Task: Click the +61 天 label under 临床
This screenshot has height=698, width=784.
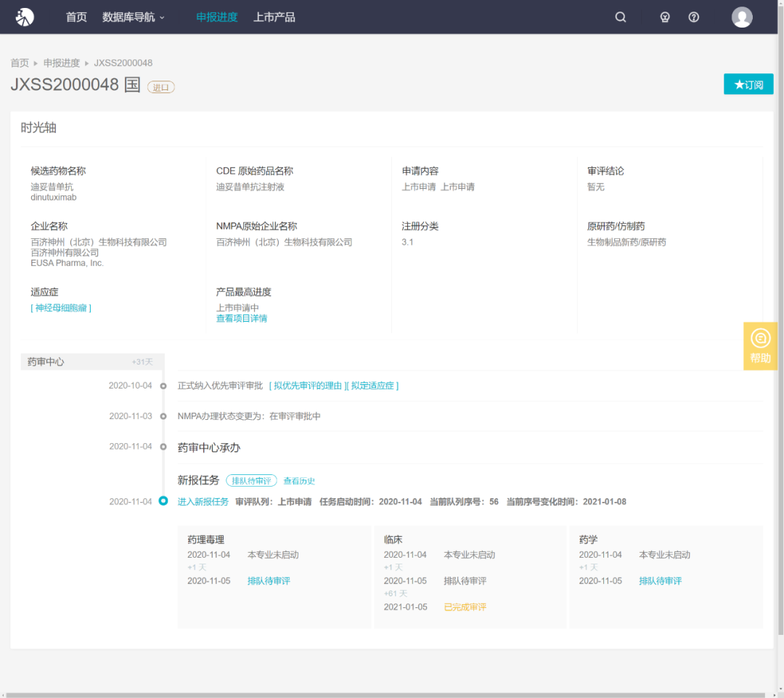Action: coord(396,593)
